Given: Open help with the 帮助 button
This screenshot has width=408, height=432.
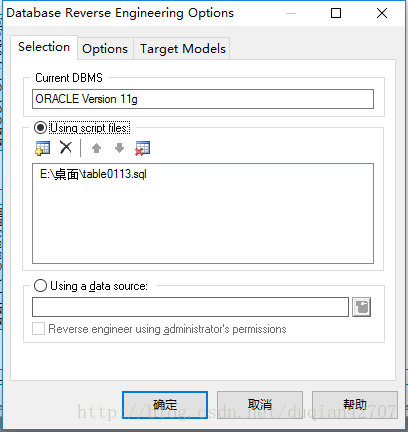Looking at the screenshot, I should click(355, 405).
